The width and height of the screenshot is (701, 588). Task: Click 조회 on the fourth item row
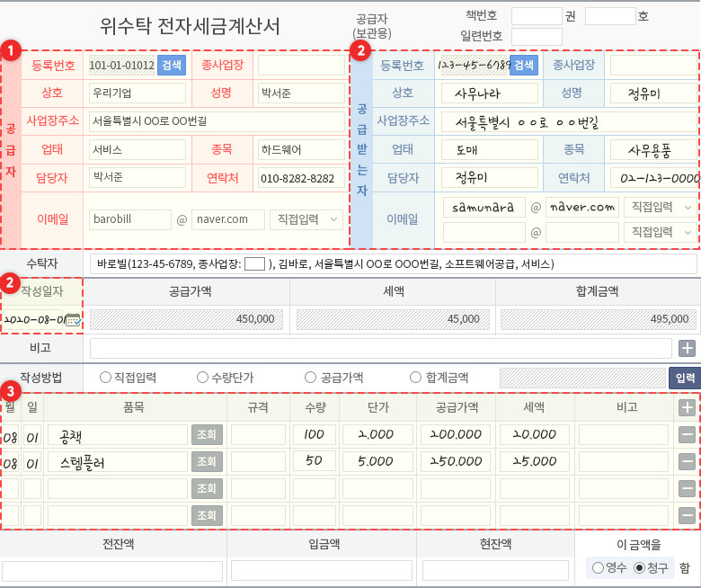pyautogui.click(x=207, y=515)
